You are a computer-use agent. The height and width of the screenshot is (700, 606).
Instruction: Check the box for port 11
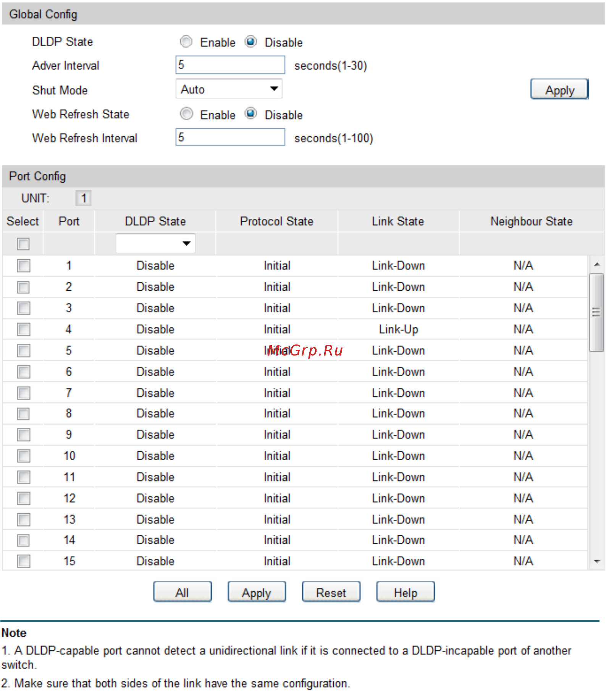click(23, 477)
